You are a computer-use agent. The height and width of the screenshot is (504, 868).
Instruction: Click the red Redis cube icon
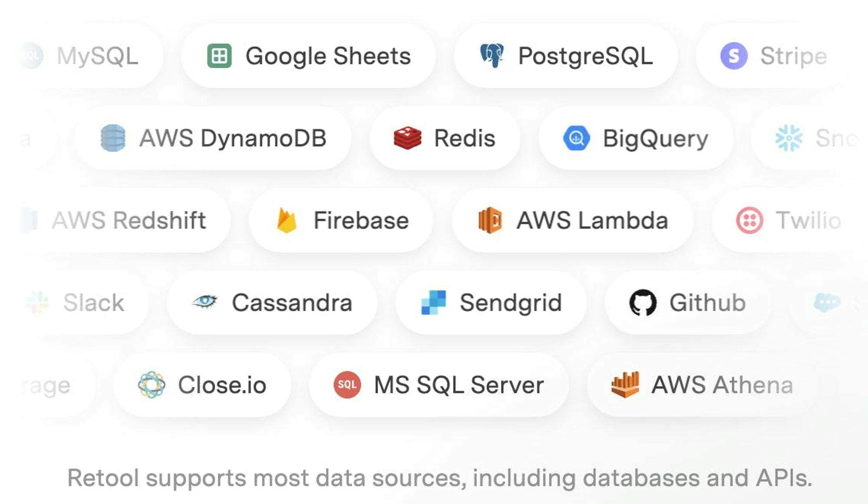coord(407,138)
